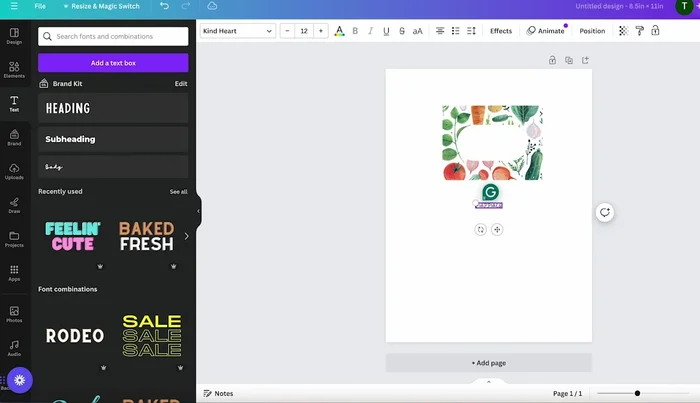Click the purple Magic assistant button

tap(20, 380)
